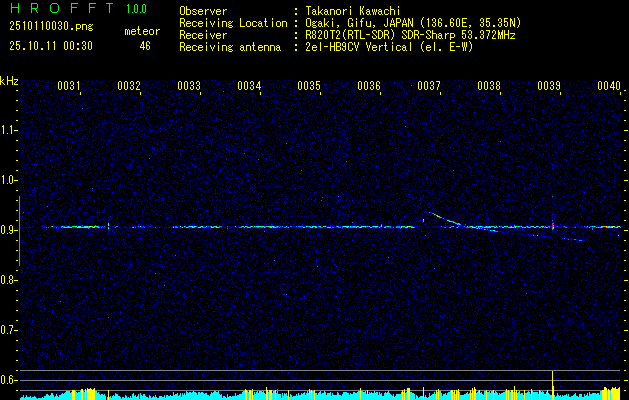The image size is (629, 400).
Task: Click the 0.9 kHz frequency tick label
Action: (7, 230)
